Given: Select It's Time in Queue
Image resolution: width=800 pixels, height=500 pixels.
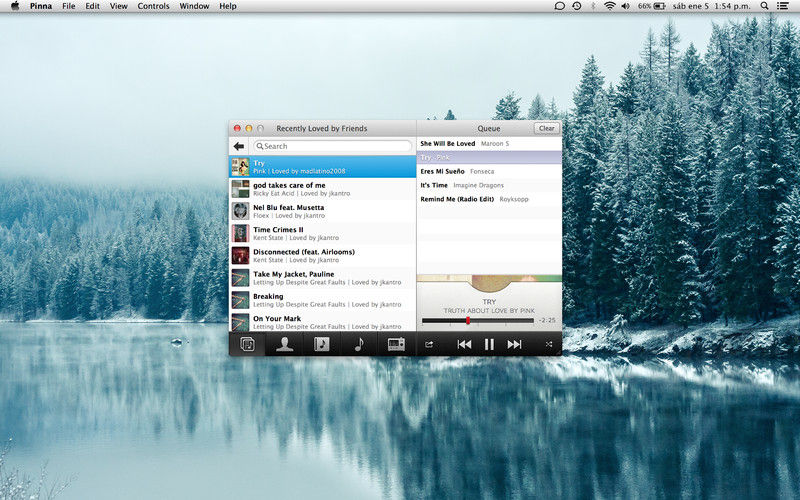Looking at the screenshot, I should 489,185.
